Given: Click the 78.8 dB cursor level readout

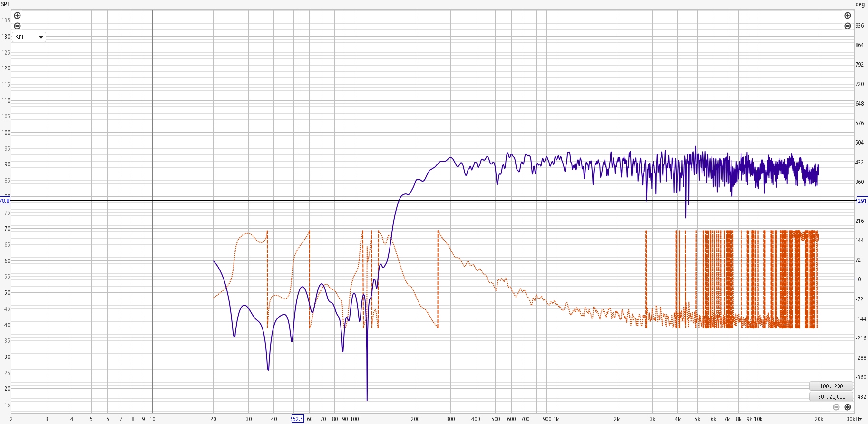Looking at the screenshot, I should tap(5, 201).
